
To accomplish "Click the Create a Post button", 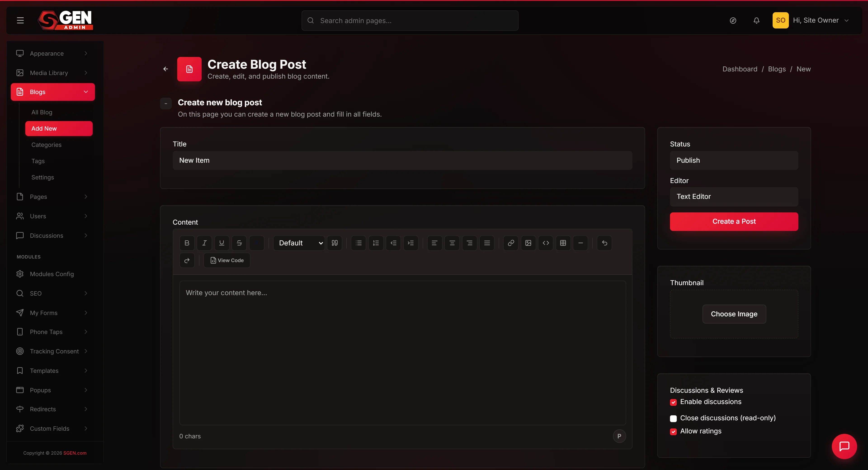I will tap(734, 222).
